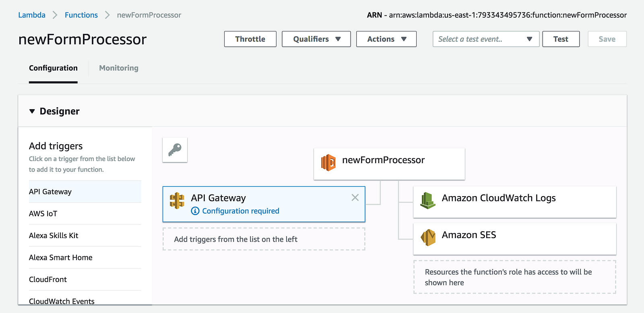Click the Amazon CloudWatch Logs icon
This screenshot has height=313, width=644.
click(x=428, y=200)
